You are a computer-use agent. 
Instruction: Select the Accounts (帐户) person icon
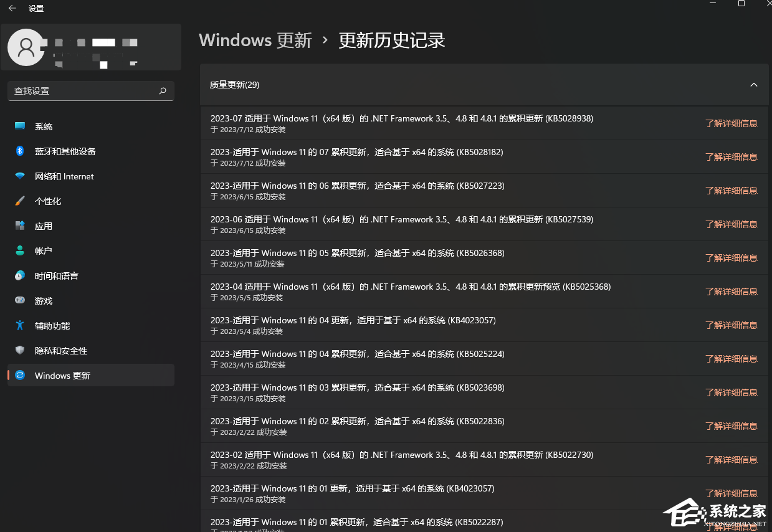pyautogui.click(x=20, y=251)
